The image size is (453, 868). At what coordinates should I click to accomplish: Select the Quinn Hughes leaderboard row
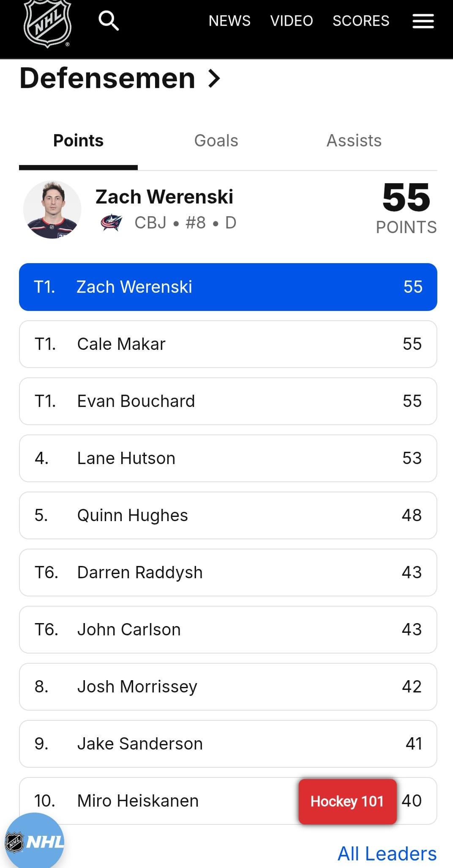click(228, 515)
